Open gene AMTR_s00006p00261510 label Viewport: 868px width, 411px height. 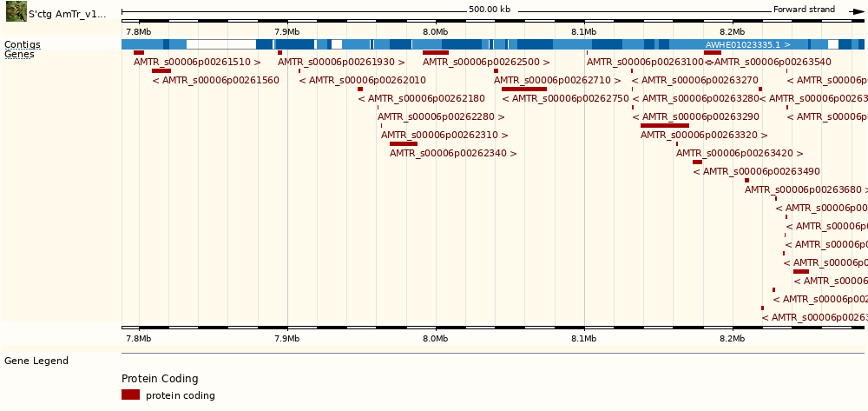click(197, 62)
